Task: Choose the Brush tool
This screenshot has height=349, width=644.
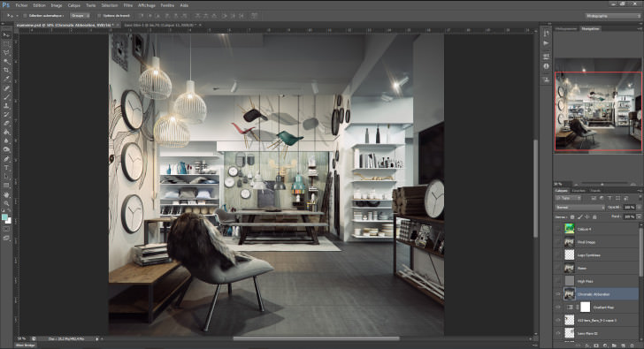Action: click(6, 97)
